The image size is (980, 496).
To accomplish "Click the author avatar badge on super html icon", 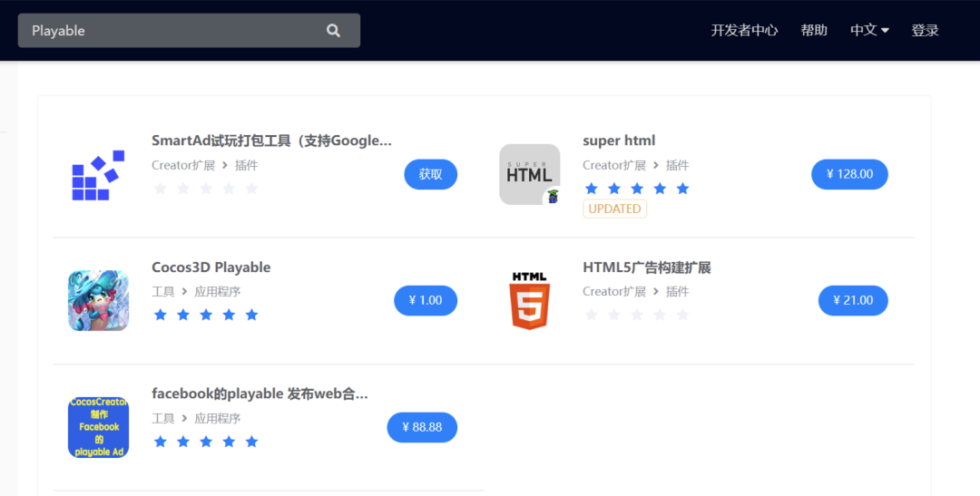I will 553,197.
